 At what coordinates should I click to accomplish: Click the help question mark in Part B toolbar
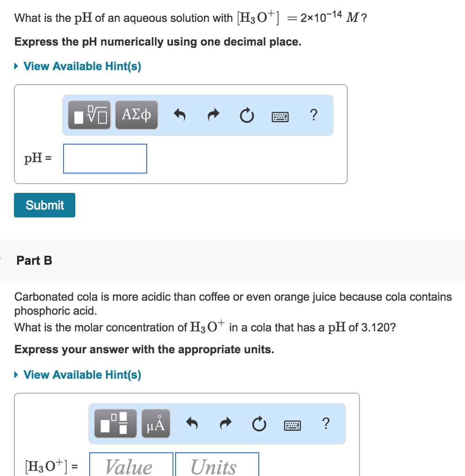pos(326,424)
